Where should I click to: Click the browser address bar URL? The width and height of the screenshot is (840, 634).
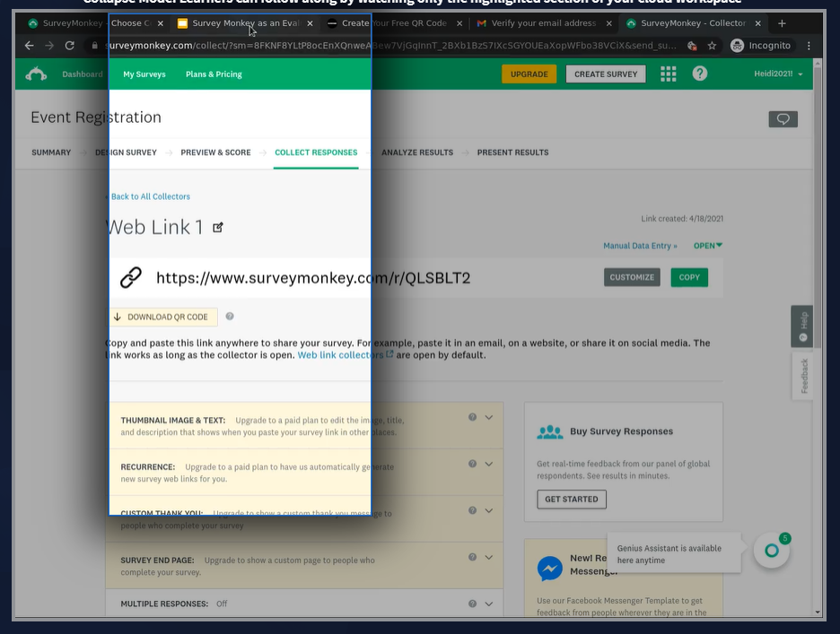(391, 46)
